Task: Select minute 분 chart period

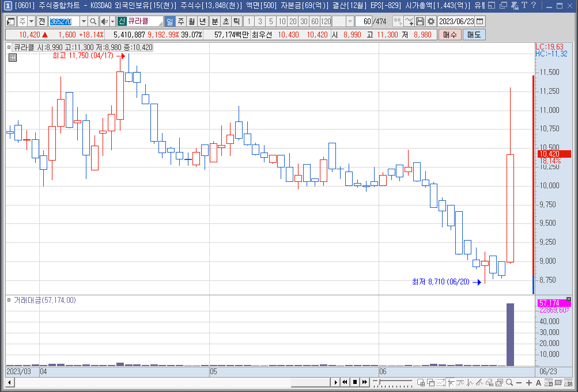Action: tap(215, 22)
